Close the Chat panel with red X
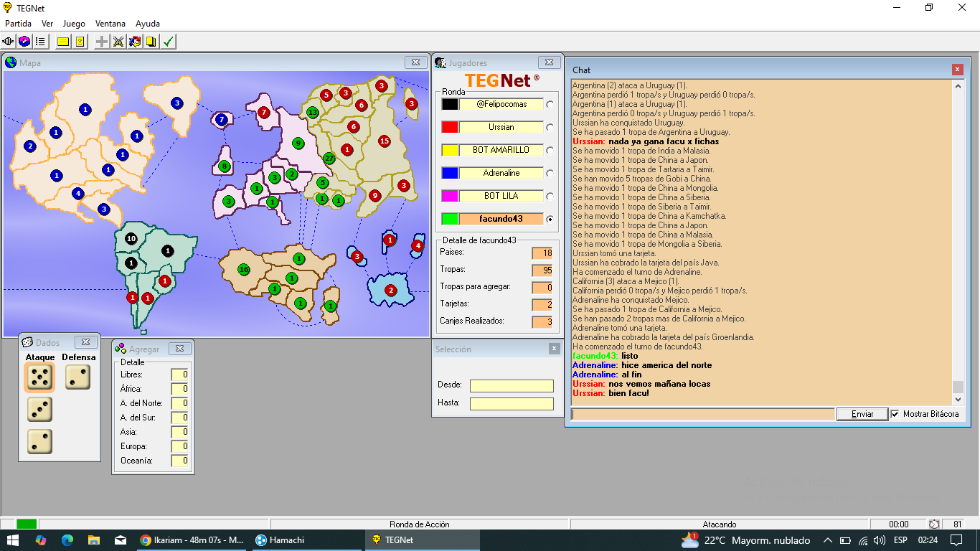 (958, 70)
